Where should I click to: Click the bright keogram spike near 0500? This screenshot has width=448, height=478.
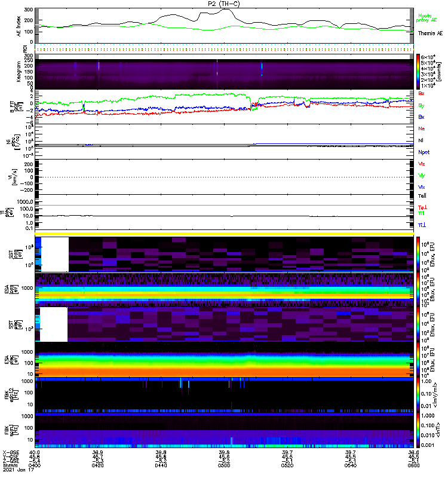217,74
